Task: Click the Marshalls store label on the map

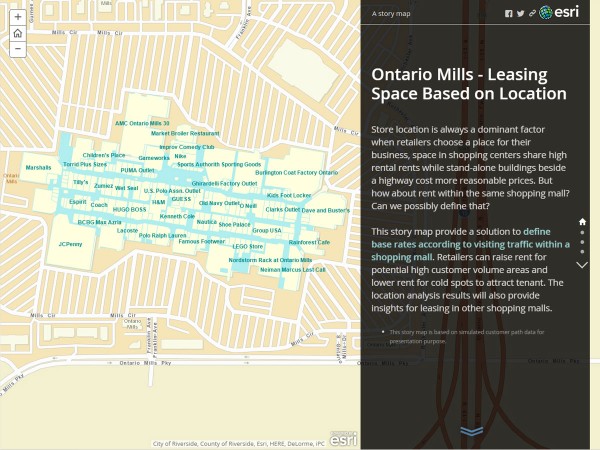Action: pos(38,167)
